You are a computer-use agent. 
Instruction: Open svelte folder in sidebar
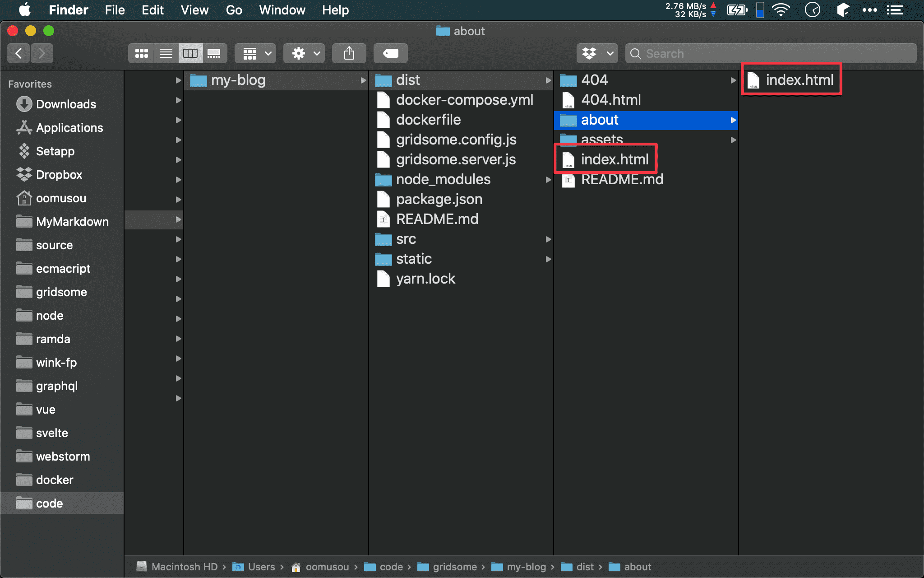[x=62, y=433]
